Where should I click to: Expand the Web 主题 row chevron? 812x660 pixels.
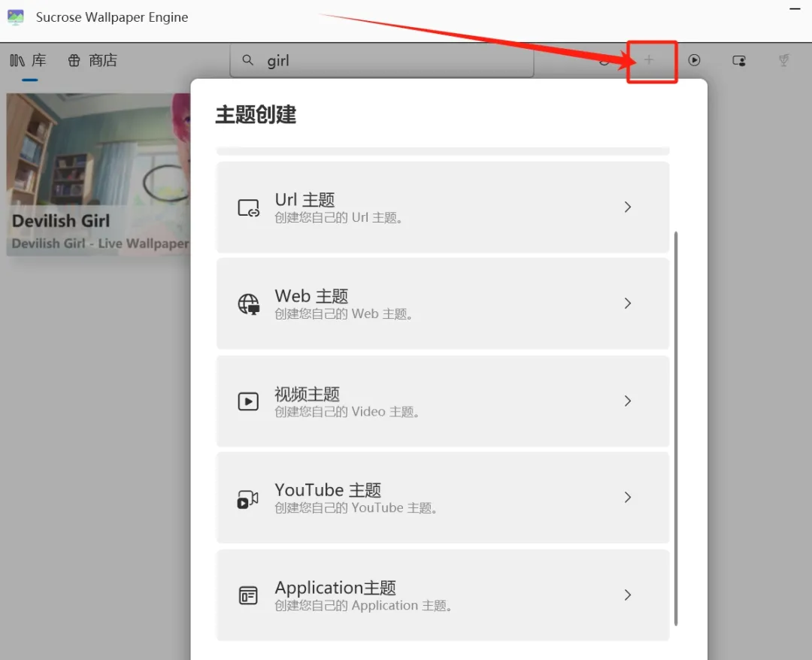(x=628, y=304)
